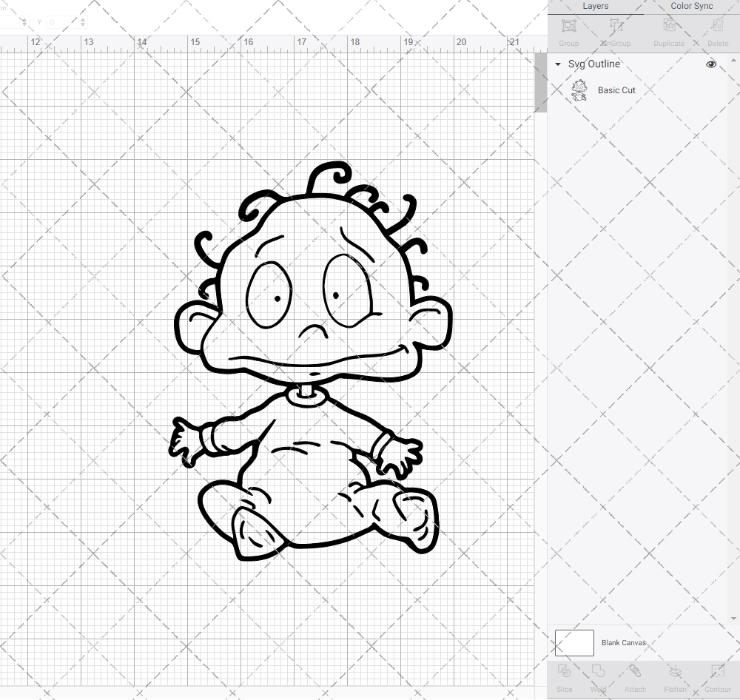Switch to the Layers tab
The height and width of the screenshot is (700, 740).
596,6
